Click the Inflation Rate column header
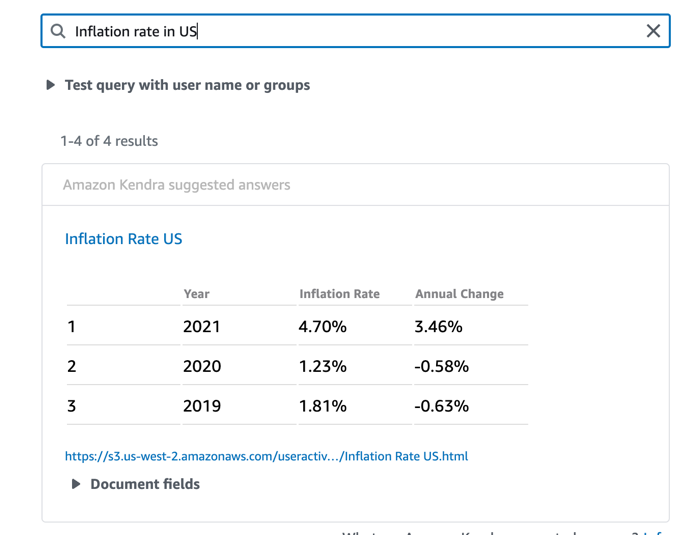Screen dimensions: 695x535 pyautogui.click(x=339, y=294)
